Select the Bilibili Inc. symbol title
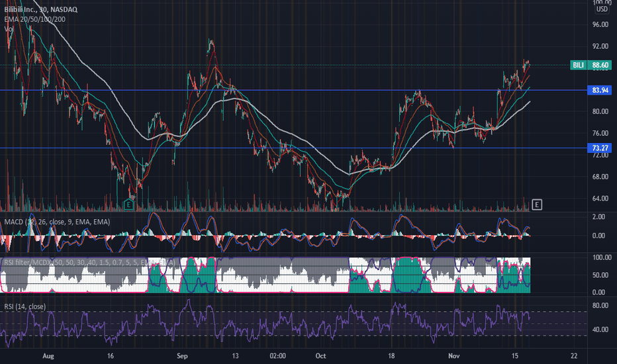This screenshot has width=617, height=364. coord(40,9)
